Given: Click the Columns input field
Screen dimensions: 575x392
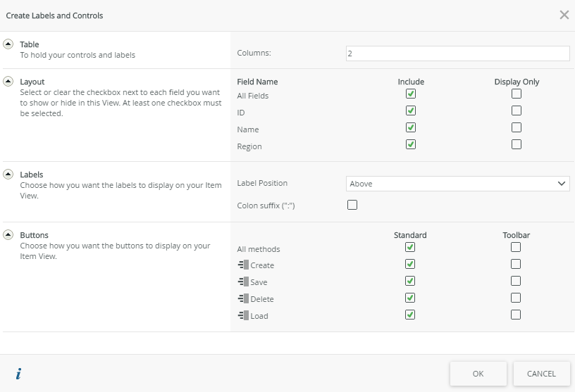Looking at the screenshot, I should click(x=458, y=53).
